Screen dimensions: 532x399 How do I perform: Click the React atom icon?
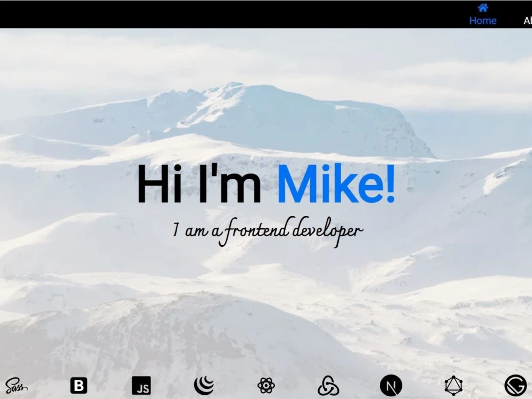click(266, 385)
